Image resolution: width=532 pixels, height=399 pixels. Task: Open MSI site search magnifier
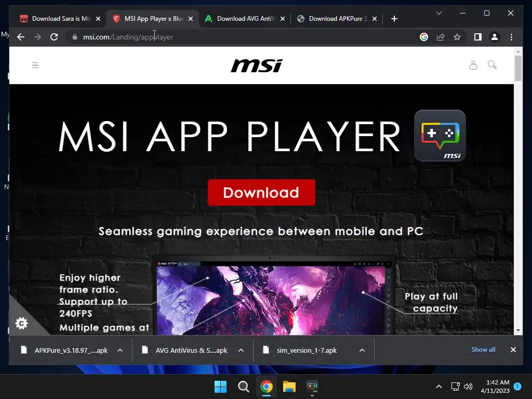tap(492, 65)
